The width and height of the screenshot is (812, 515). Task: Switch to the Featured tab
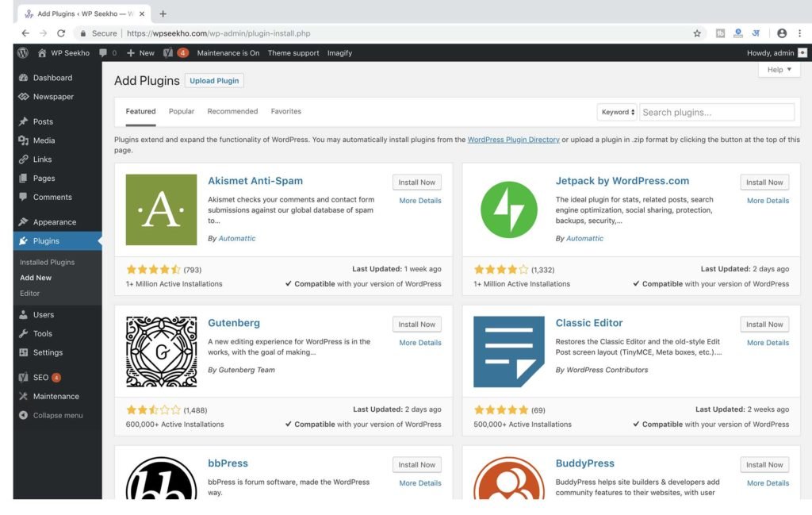pyautogui.click(x=140, y=111)
